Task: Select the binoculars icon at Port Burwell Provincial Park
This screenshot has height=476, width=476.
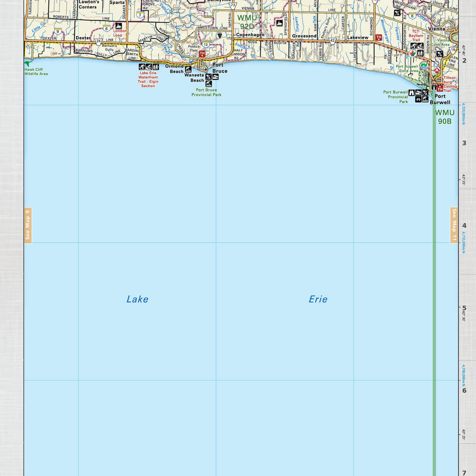Action: pyautogui.click(x=412, y=93)
